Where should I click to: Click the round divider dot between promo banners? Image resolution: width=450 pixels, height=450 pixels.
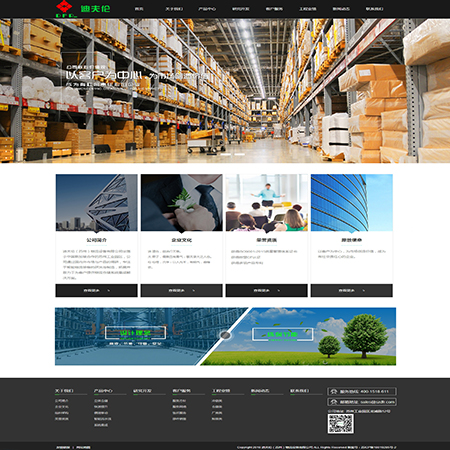click(x=226, y=335)
